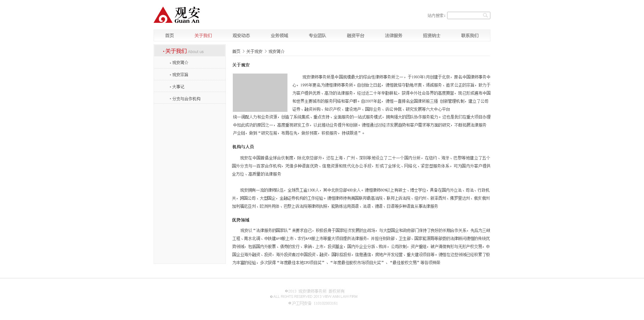This screenshot has height=320, width=644.
Task: Click the 关于观安 section heading
Action: click(x=241, y=65)
